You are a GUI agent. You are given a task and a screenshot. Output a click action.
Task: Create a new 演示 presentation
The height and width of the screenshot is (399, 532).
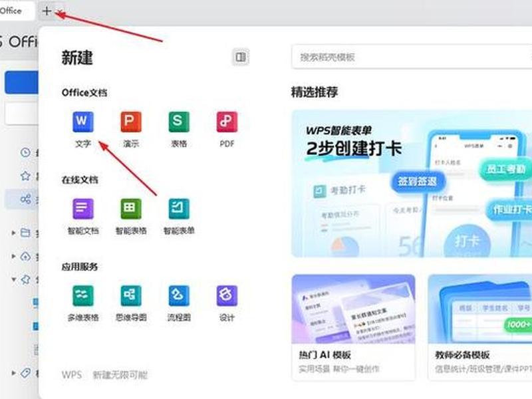click(x=131, y=129)
